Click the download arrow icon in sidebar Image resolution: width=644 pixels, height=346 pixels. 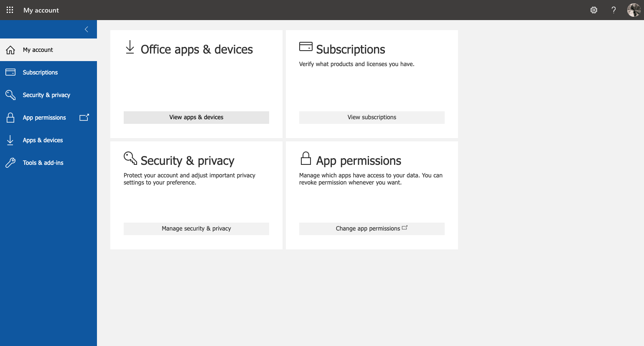point(10,140)
